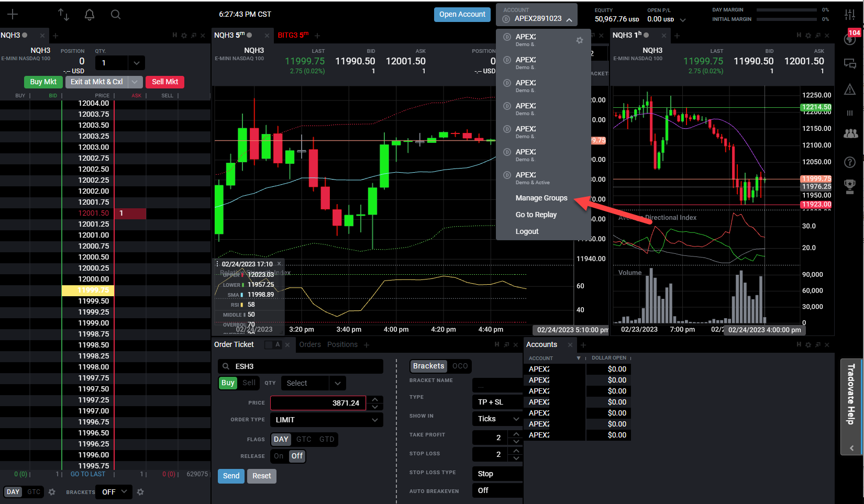This screenshot has width=864, height=504.
Task: Open the warning triangle icon in right sidebar
Action: coord(850,89)
